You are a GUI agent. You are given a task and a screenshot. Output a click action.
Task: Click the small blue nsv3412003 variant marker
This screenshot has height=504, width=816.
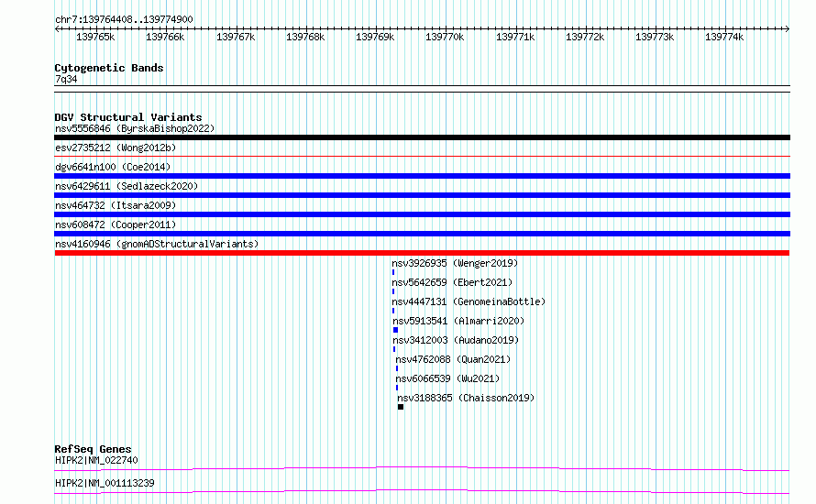pos(394,349)
